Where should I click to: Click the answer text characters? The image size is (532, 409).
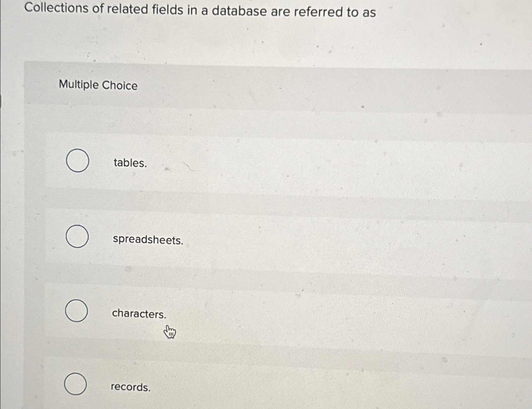tap(139, 314)
